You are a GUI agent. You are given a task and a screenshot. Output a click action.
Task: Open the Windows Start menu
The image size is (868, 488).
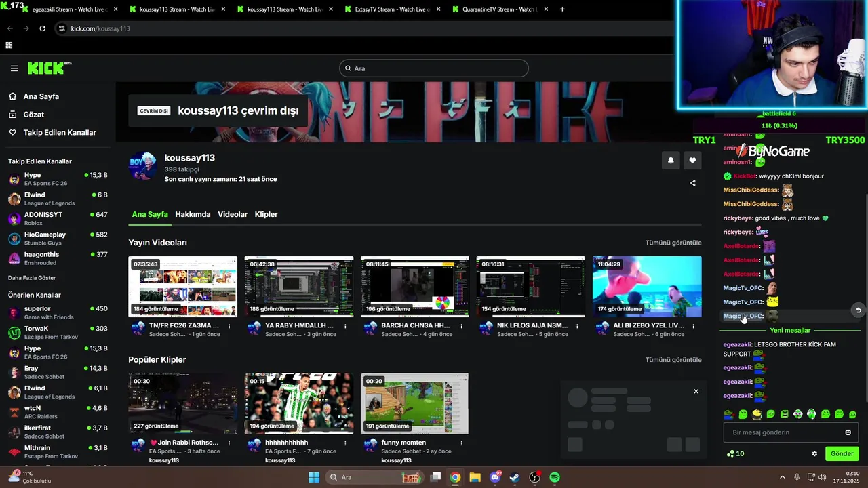(x=314, y=477)
